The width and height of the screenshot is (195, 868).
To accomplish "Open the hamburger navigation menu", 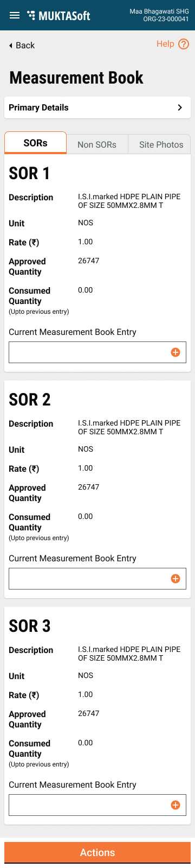I will click(15, 15).
